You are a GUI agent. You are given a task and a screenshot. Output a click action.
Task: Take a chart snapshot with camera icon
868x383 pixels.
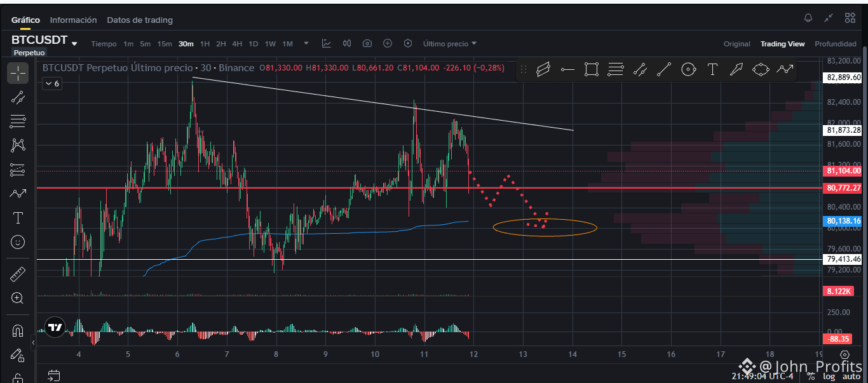click(x=367, y=44)
